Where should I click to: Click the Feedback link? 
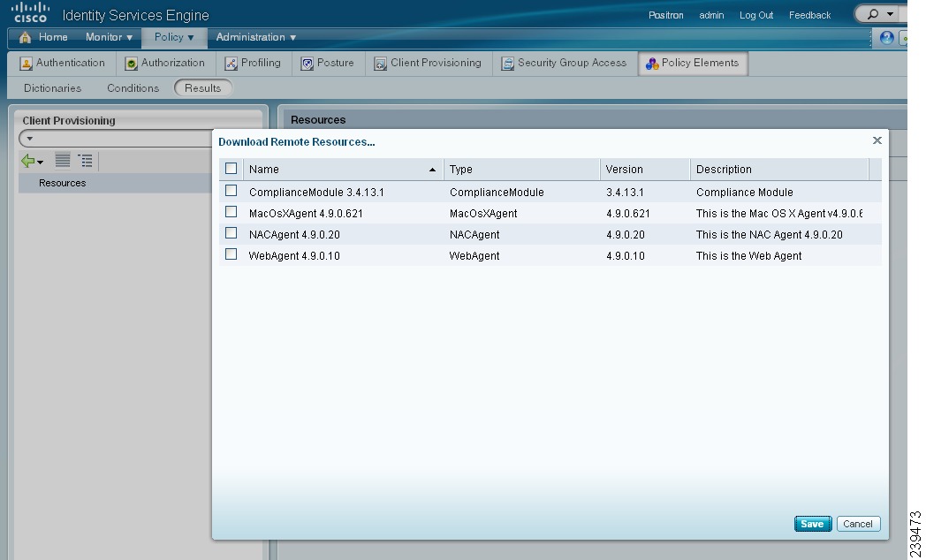point(809,15)
